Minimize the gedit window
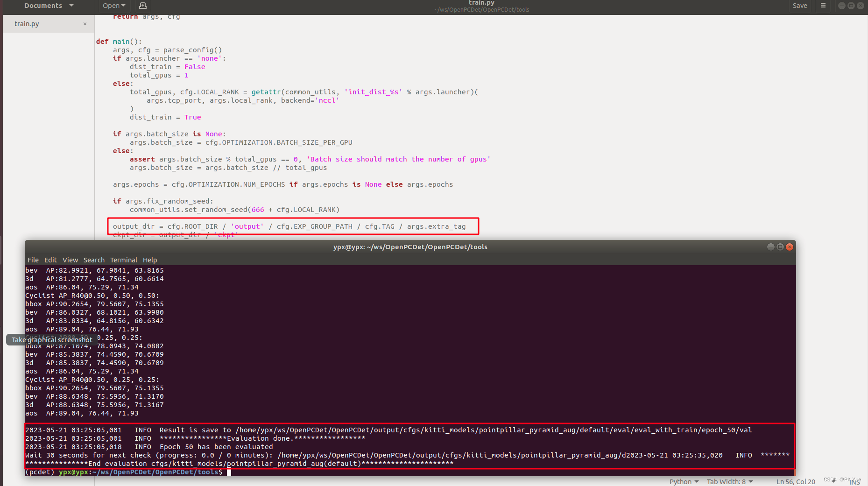Screen dimensions: 868x486 pyautogui.click(x=842, y=6)
